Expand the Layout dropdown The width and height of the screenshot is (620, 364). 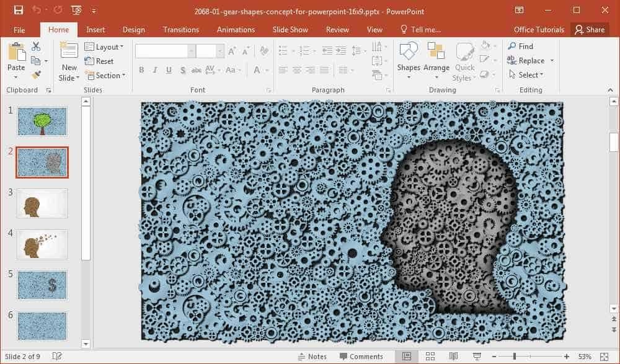pyautogui.click(x=104, y=47)
